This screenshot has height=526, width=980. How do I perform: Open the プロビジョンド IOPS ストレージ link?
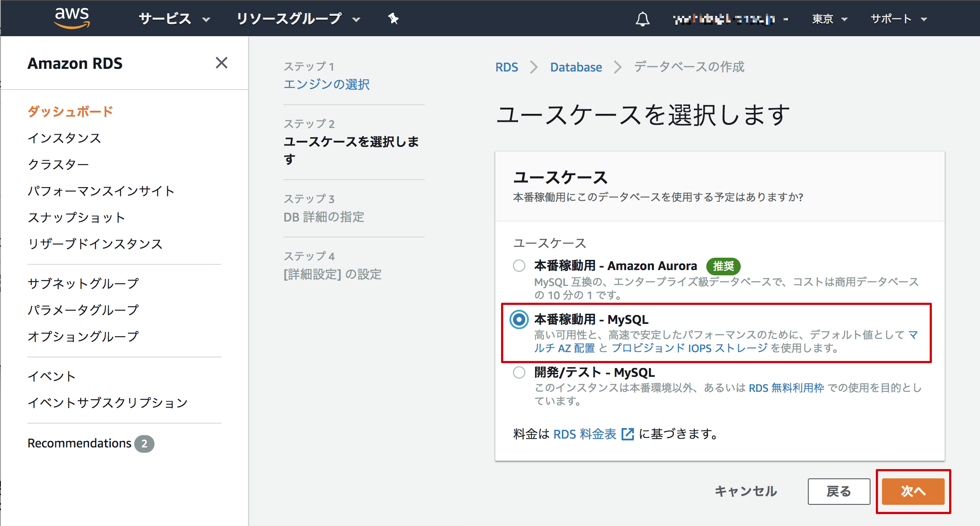coord(690,348)
